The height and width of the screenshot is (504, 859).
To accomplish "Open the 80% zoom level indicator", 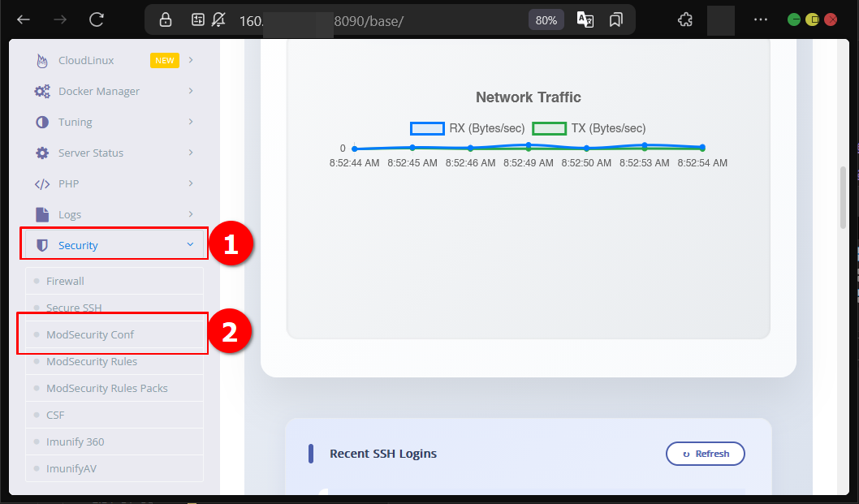I will (546, 20).
